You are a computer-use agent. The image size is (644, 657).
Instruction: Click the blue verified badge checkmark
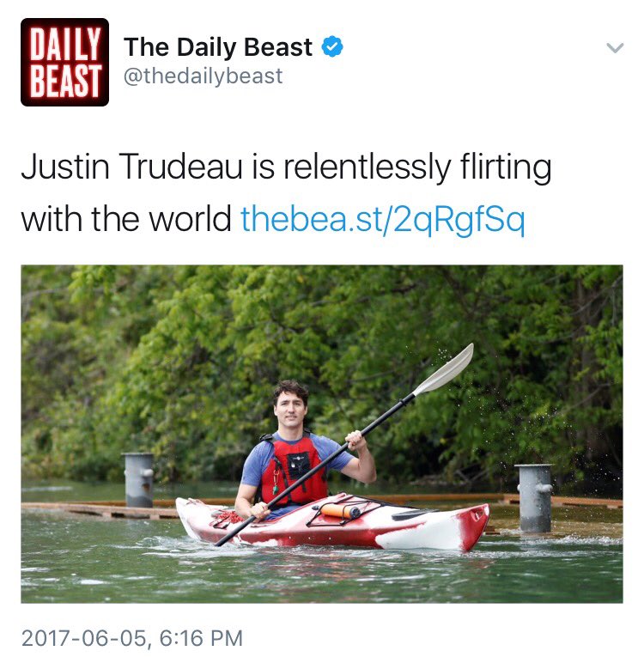point(332,46)
